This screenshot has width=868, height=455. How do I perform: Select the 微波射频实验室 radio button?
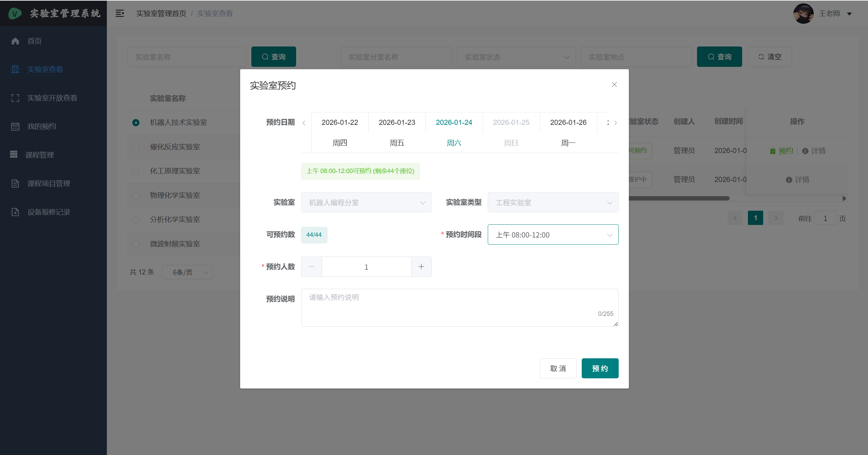tap(136, 244)
